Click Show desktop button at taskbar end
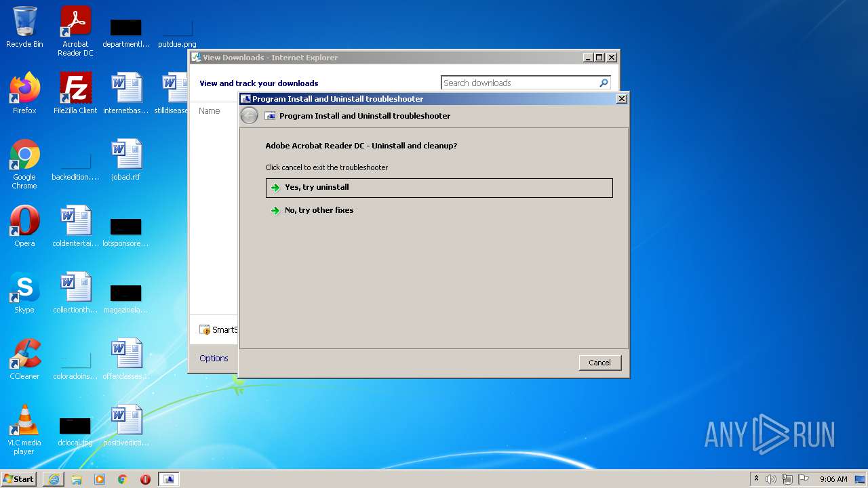Viewport: 868px width, 488px height. tap(861, 479)
